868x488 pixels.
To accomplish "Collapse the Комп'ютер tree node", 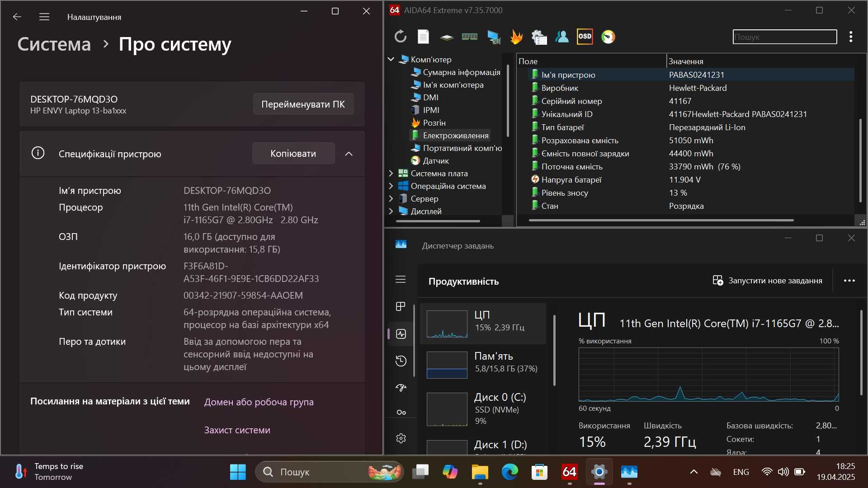I will click(x=391, y=59).
